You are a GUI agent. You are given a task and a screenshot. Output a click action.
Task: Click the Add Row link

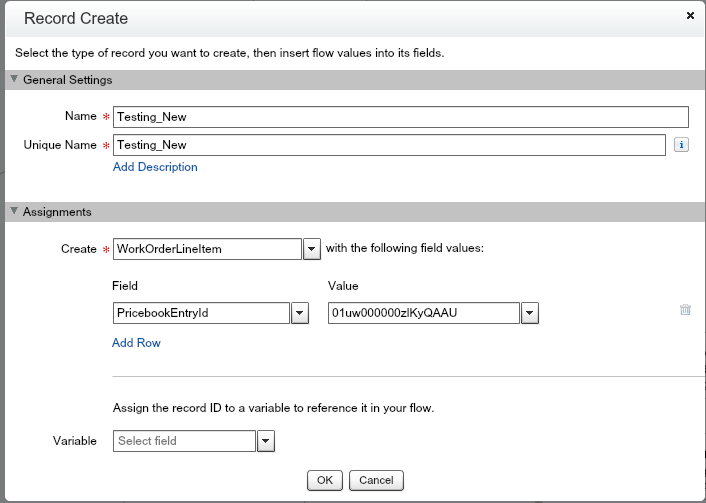(136, 343)
